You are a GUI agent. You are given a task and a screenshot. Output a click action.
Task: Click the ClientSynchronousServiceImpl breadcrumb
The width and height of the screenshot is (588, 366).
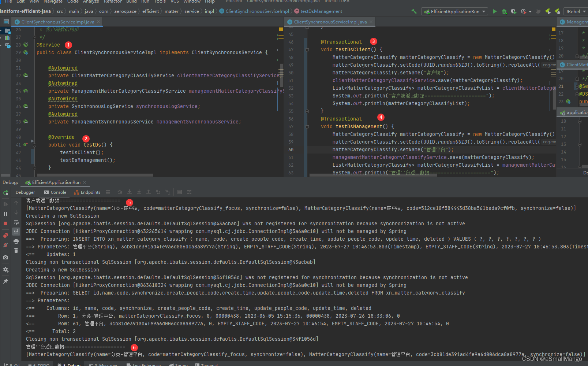coord(254,11)
